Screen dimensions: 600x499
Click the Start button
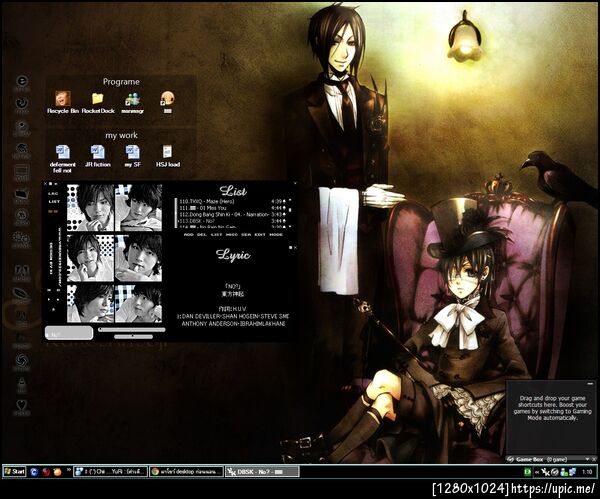click(14, 471)
